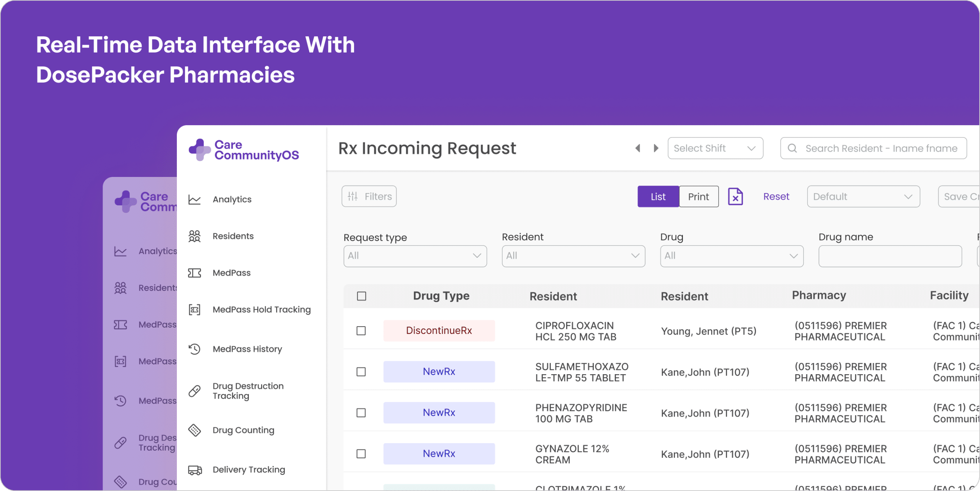This screenshot has height=491, width=980.
Task: Click the Delivery Tracking truck icon
Action: 195,470
